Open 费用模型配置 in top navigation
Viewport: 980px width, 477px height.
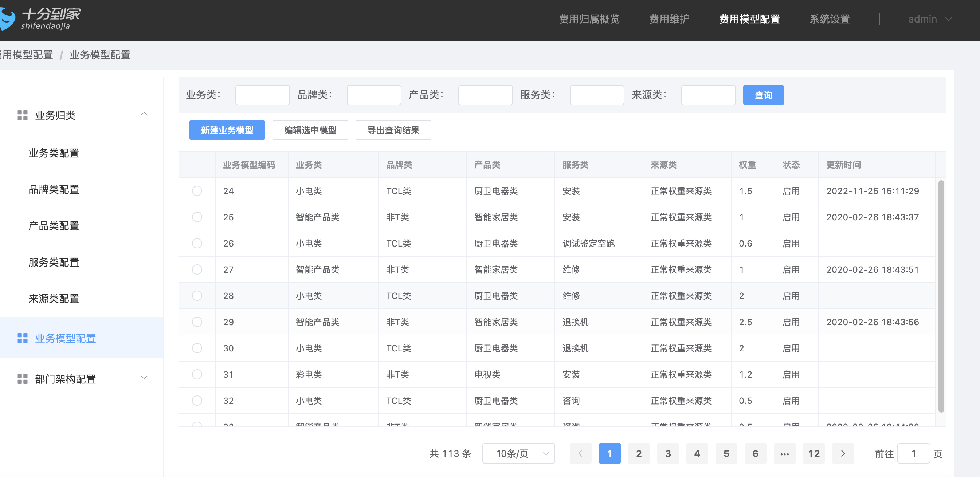pyautogui.click(x=749, y=19)
